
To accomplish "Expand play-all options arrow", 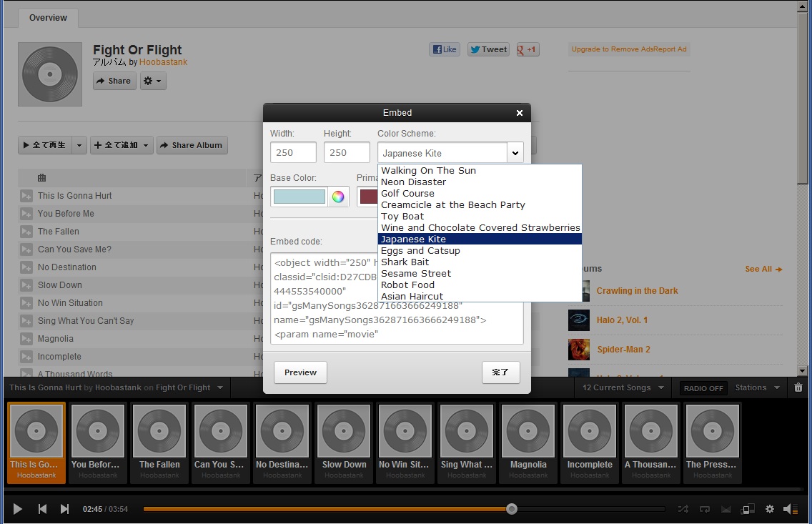I will pos(79,146).
